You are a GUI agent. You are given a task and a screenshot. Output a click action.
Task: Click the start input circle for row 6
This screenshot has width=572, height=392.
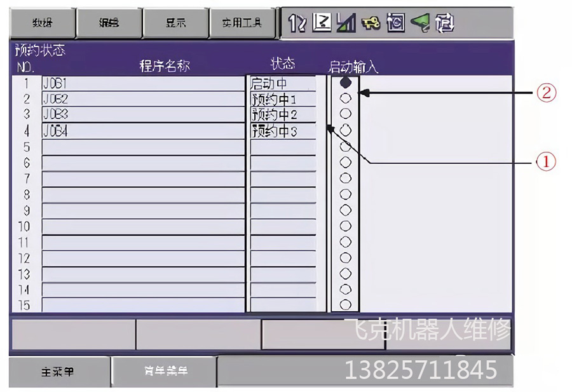[x=346, y=162]
